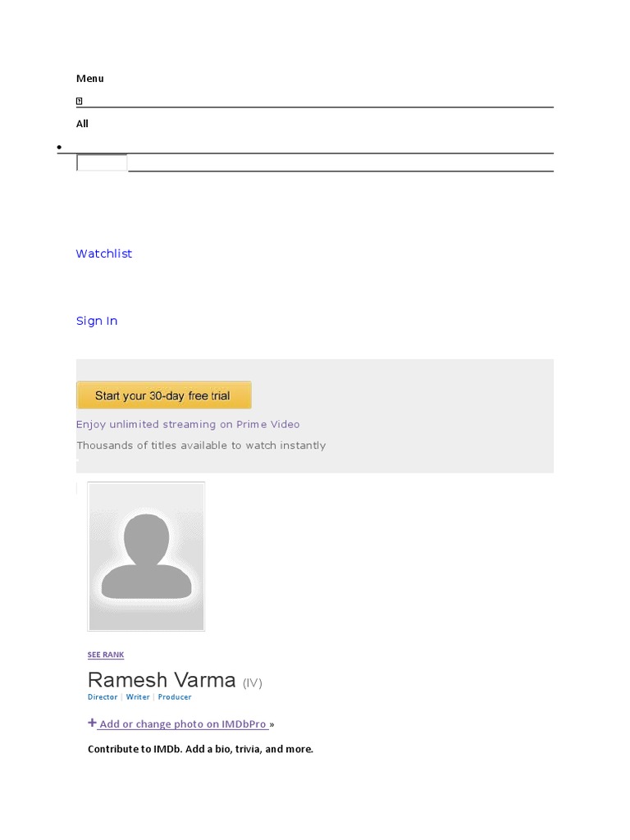
Task: Click the (IV) disambiguation label
Action: pos(252,682)
